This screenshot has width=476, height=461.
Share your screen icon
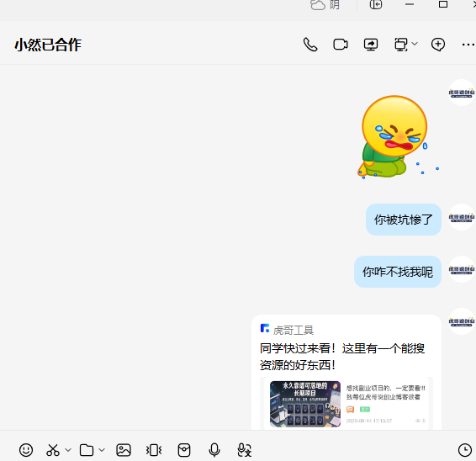[x=371, y=45]
